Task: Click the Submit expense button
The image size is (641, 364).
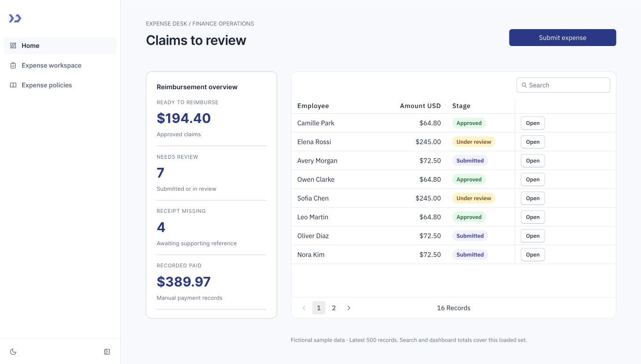Action: [x=563, y=38]
